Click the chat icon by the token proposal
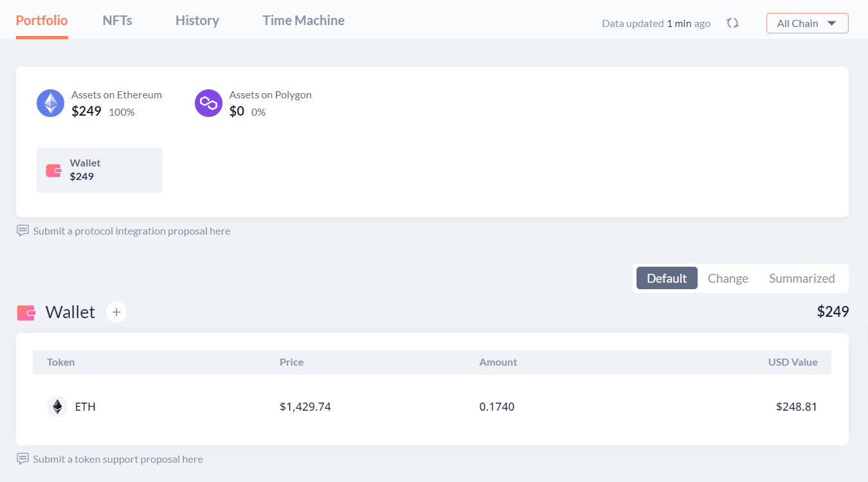Screen dimensions: 868x482 click(x=23, y=459)
